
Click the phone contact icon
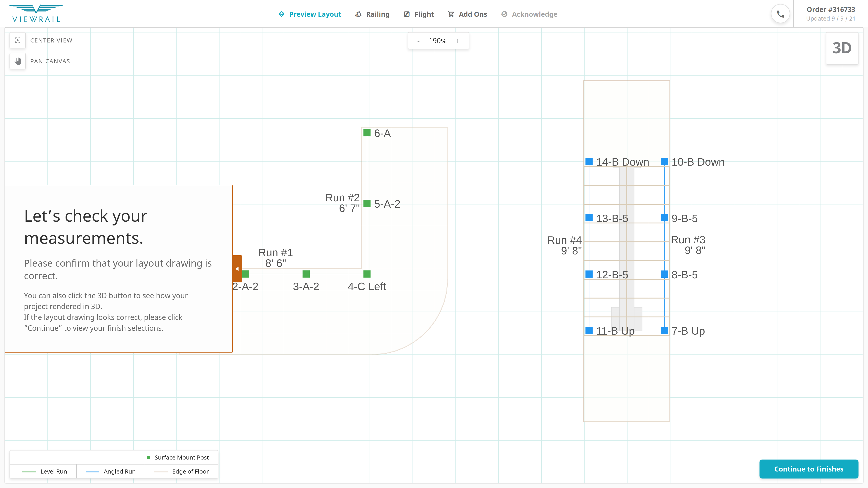(x=780, y=14)
